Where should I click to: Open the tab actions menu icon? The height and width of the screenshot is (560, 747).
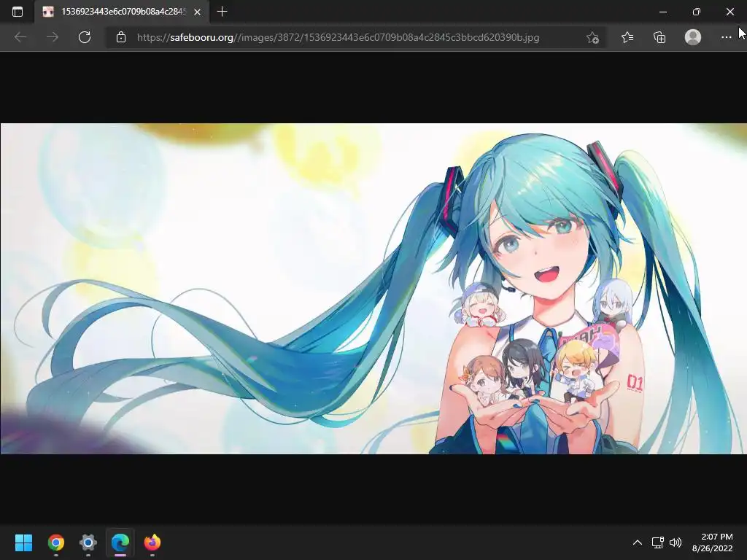[18, 12]
